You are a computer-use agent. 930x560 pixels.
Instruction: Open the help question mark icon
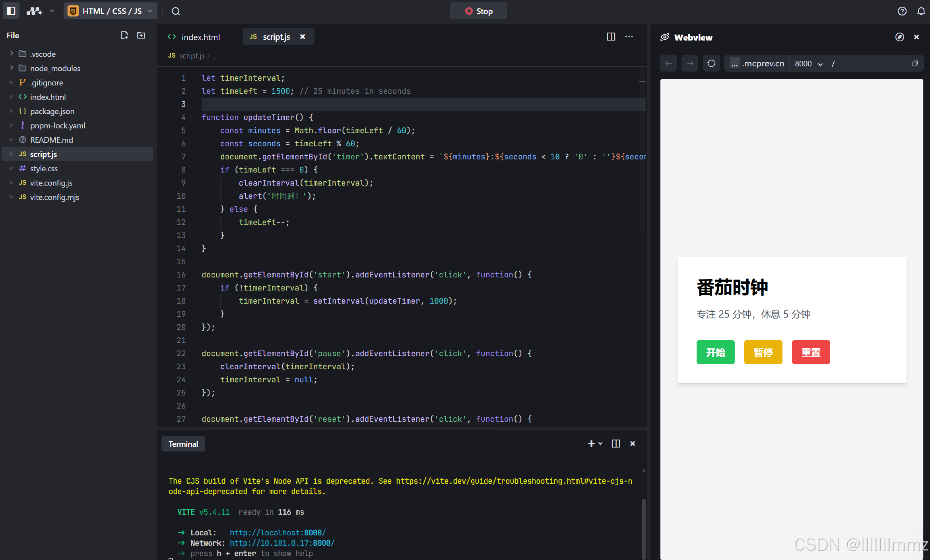pyautogui.click(x=902, y=11)
